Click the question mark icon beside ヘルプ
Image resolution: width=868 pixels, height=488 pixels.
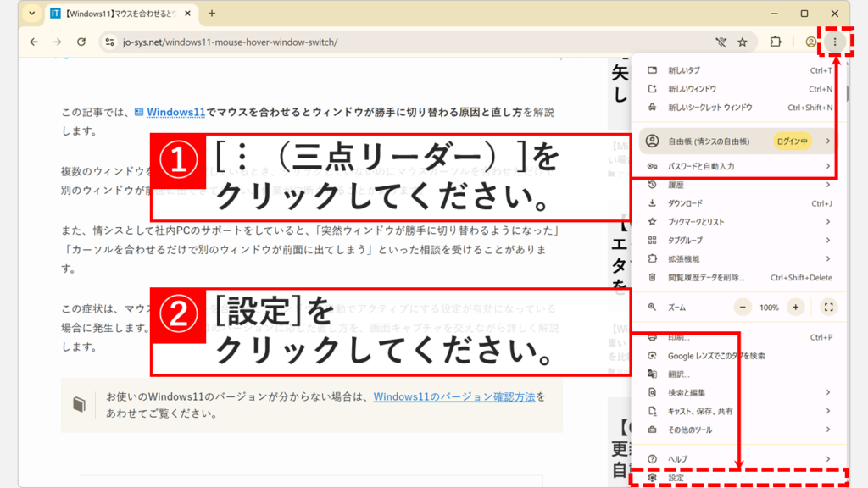tap(652, 459)
